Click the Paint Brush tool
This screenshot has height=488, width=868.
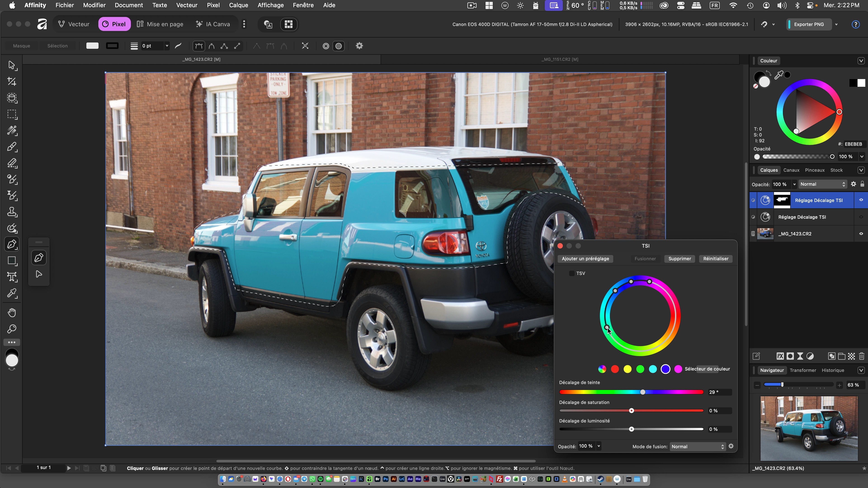(x=12, y=147)
